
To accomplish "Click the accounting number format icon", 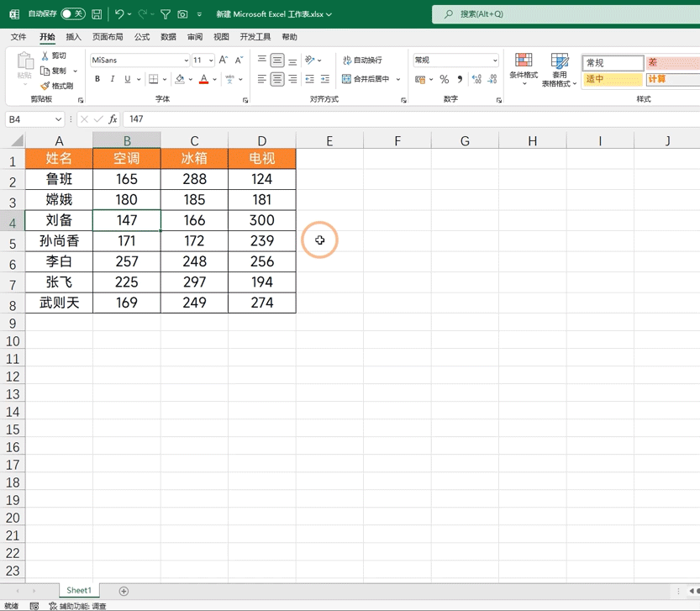I will [419, 80].
